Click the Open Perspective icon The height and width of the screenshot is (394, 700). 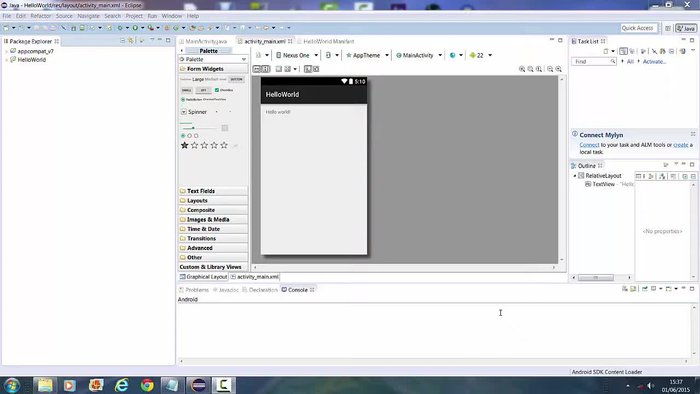[668, 28]
